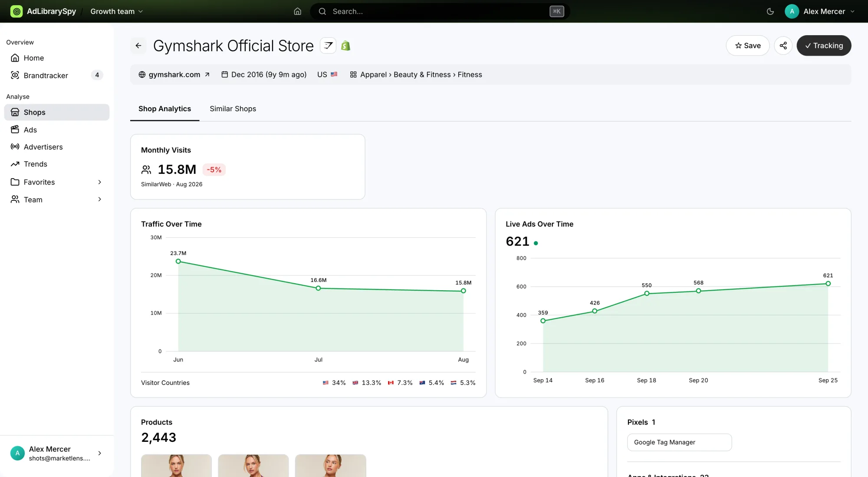This screenshot has height=477, width=868.
Task: Focus the Search input field
Action: tap(440, 11)
